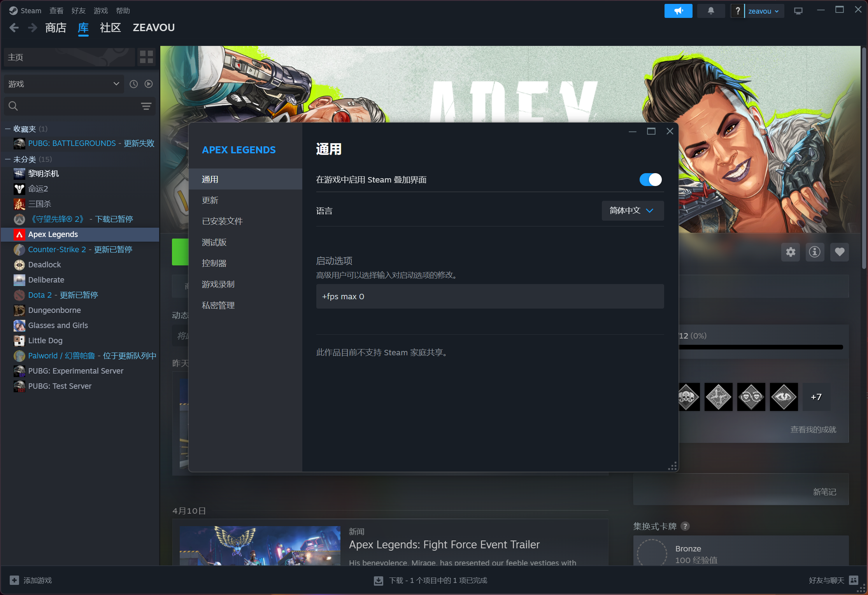Open the 帮助 menu
868x595 pixels.
[x=123, y=11]
